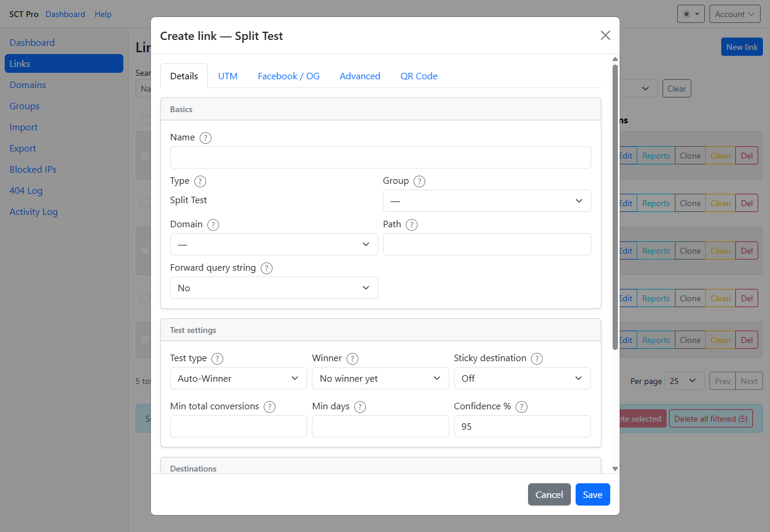The width and height of the screenshot is (770, 532).
Task: Click the help icon next to Type
Action: pyautogui.click(x=200, y=181)
